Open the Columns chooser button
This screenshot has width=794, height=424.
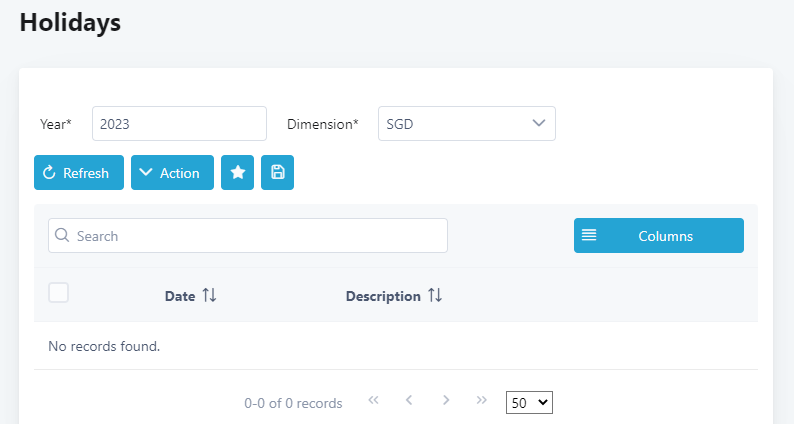[658, 236]
